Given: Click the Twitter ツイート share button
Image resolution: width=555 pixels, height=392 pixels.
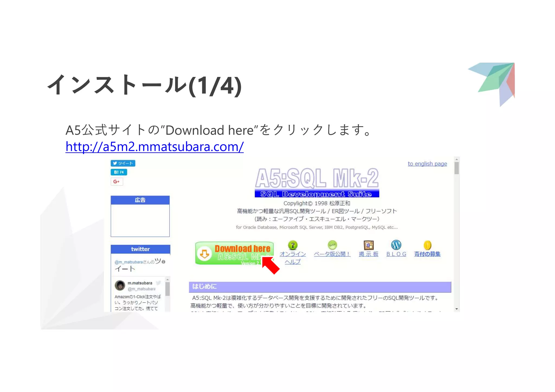Looking at the screenshot, I should point(123,163).
